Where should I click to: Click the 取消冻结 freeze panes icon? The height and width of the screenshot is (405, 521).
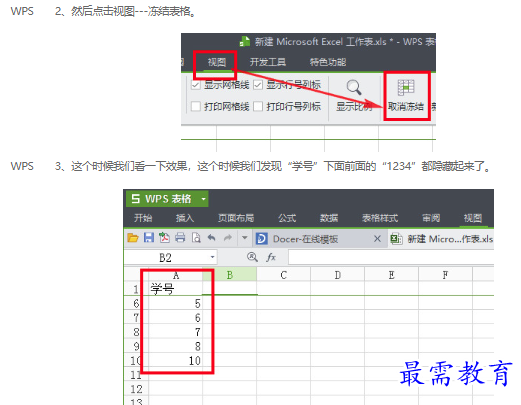(x=406, y=88)
